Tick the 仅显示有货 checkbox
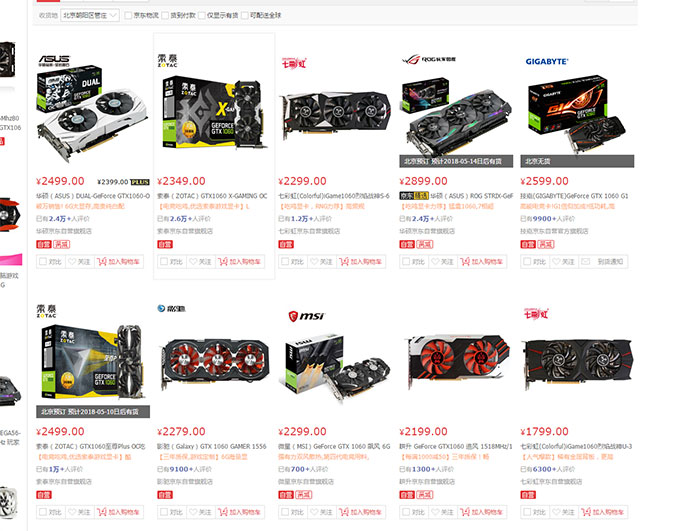 pyautogui.click(x=201, y=15)
